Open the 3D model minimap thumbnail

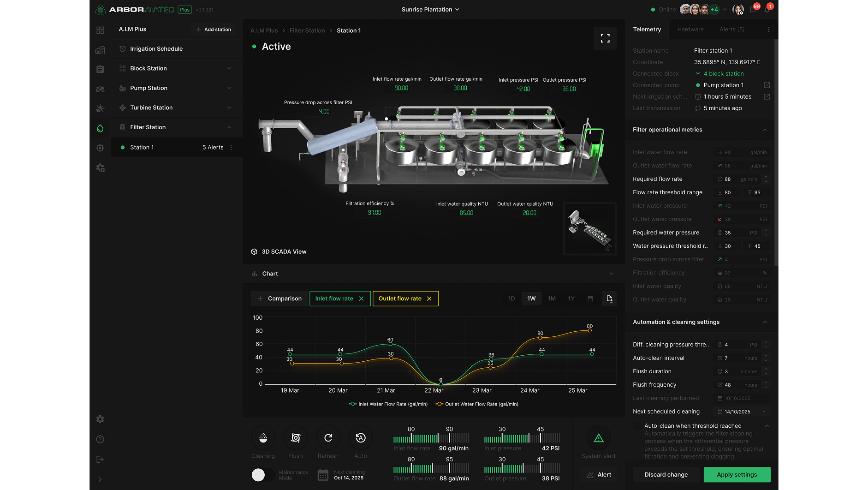(590, 228)
